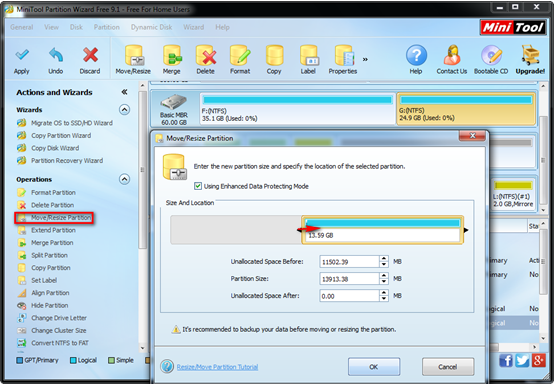Click Unallocated Space Before input field

pos(349,262)
